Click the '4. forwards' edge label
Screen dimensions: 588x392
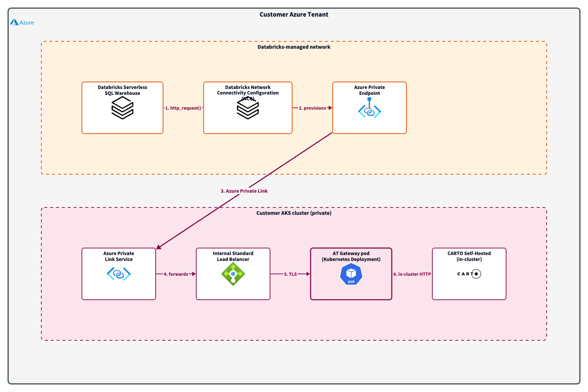pos(176,274)
